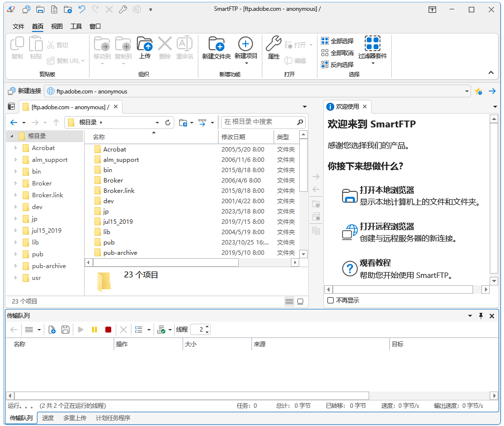
Task: Click the root directory search field
Action: pos(258,122)
